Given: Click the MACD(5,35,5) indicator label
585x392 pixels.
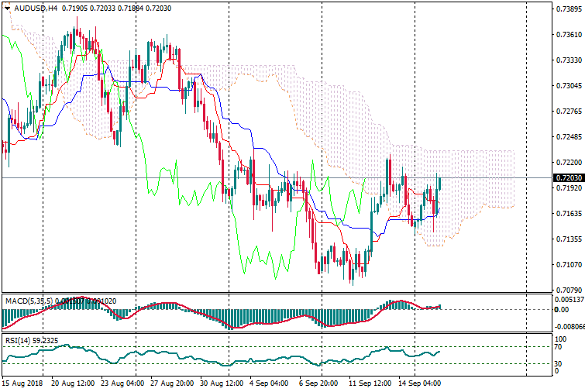Looking at the screenshot, I should [26, 300].
